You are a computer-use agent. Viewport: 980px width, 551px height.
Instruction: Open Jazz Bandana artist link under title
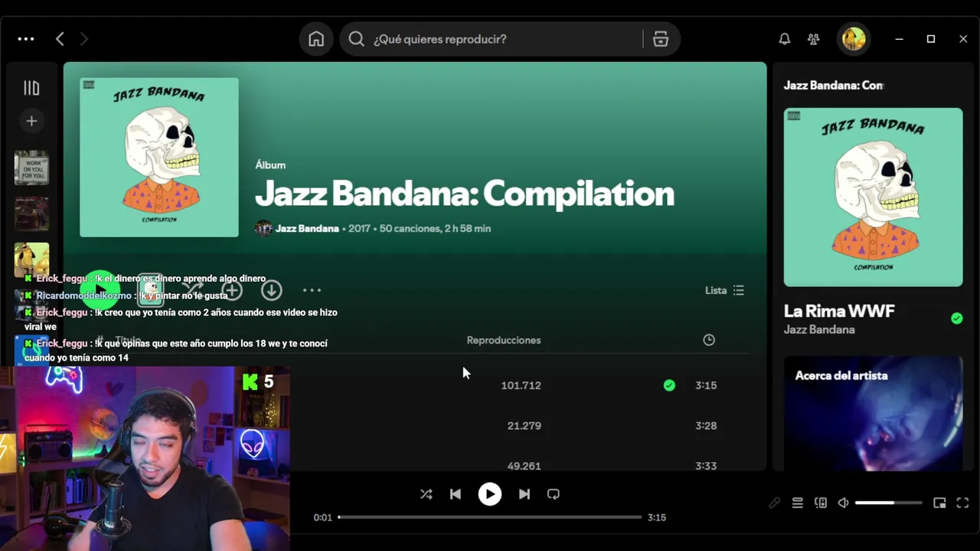click(307, 228)
